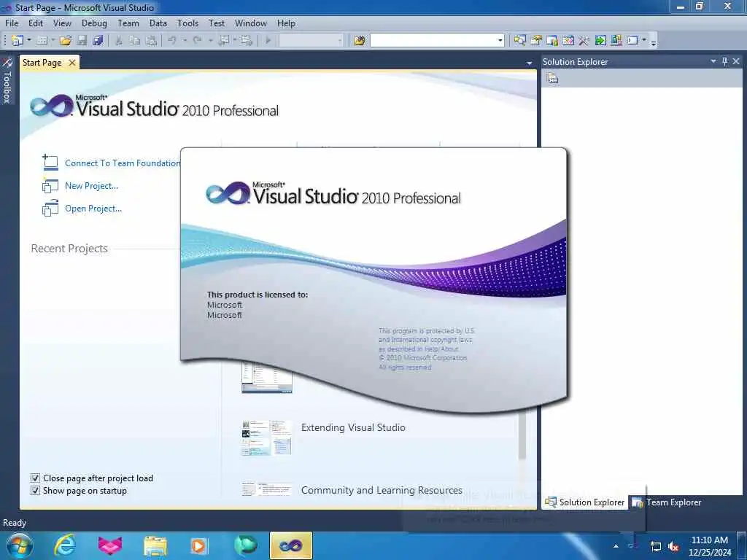Click inside the Find text box
This screenshot has height=560, width=747.
tap(433, 41)
